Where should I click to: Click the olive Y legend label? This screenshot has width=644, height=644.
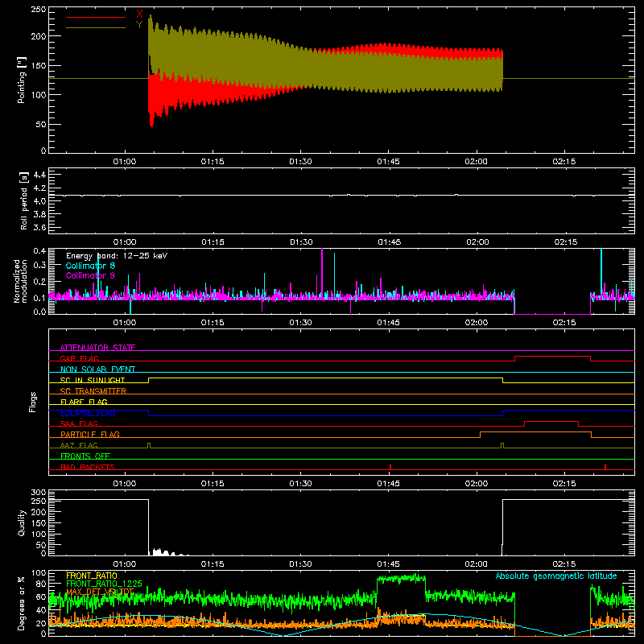click(x=139, y=25)
